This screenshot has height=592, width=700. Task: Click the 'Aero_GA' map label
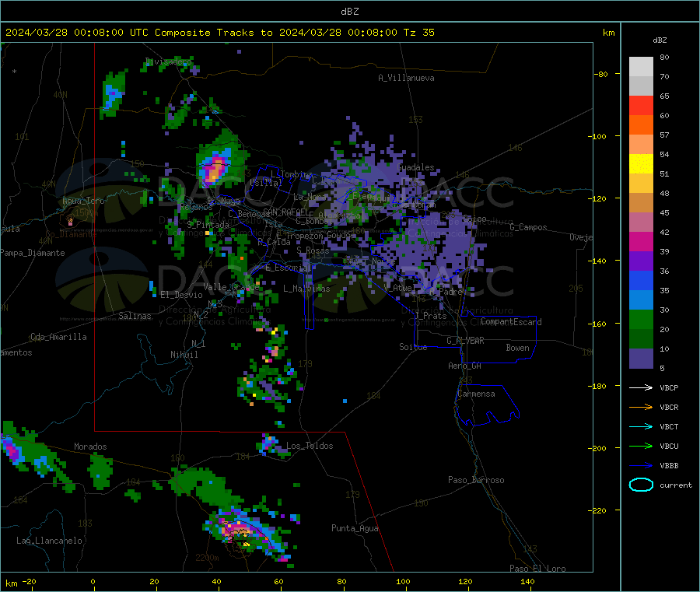click(464, 366)
